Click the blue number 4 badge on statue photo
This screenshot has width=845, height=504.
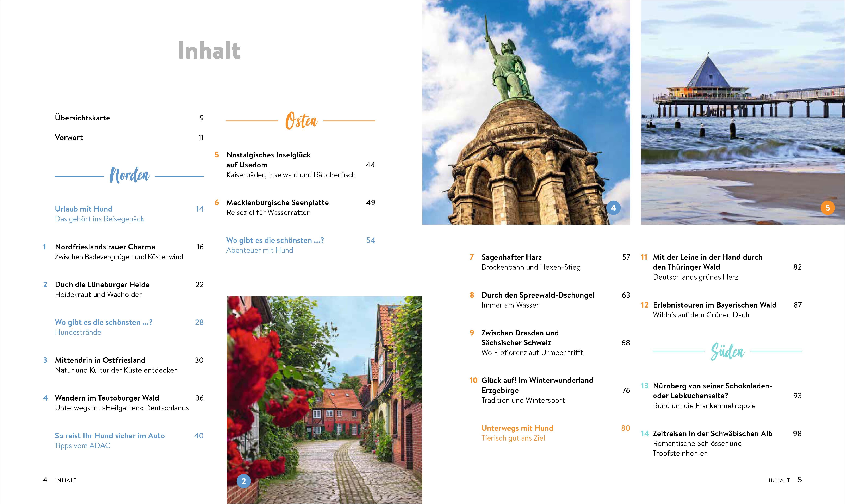tap(613, 208)
